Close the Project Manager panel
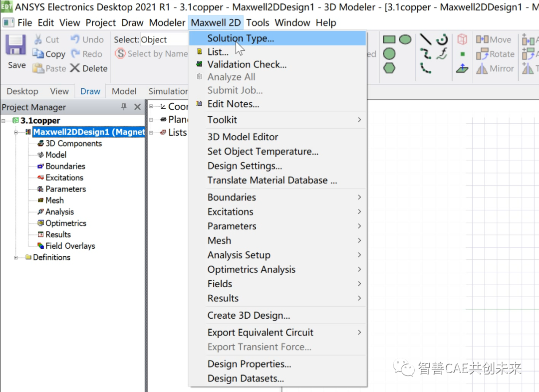The image size is (539, 392). click(x=137, y=107)
